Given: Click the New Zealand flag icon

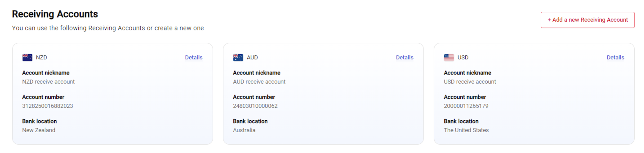Looking at the screenshot, I should pyautogui.click(x=27, y=57).
